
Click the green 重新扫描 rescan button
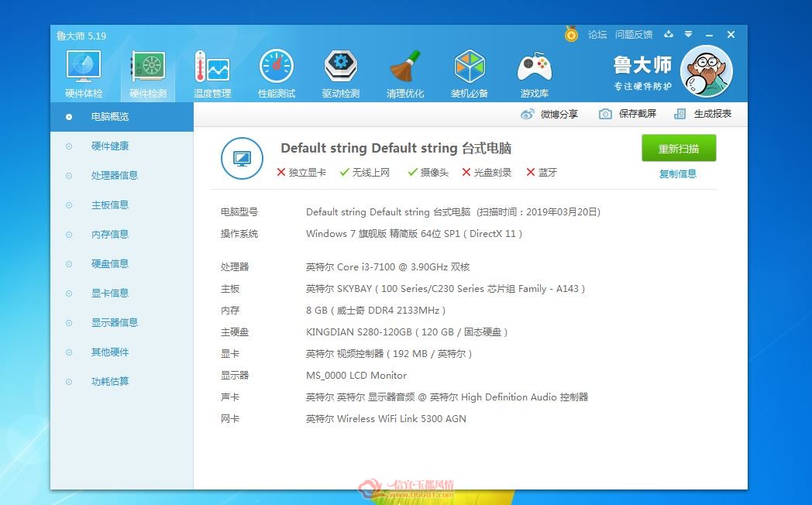(679, 149)
